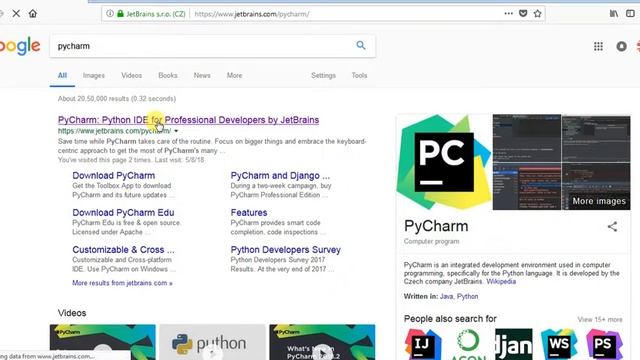Bookmark this page with star icon

(x=538, y=13)
